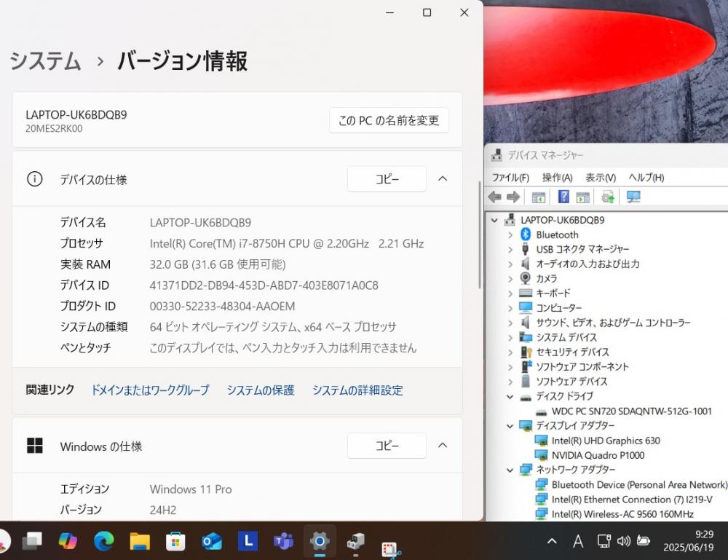
Task: Click the Help question-mark icon in Device Manager
Action: point(563,197)
